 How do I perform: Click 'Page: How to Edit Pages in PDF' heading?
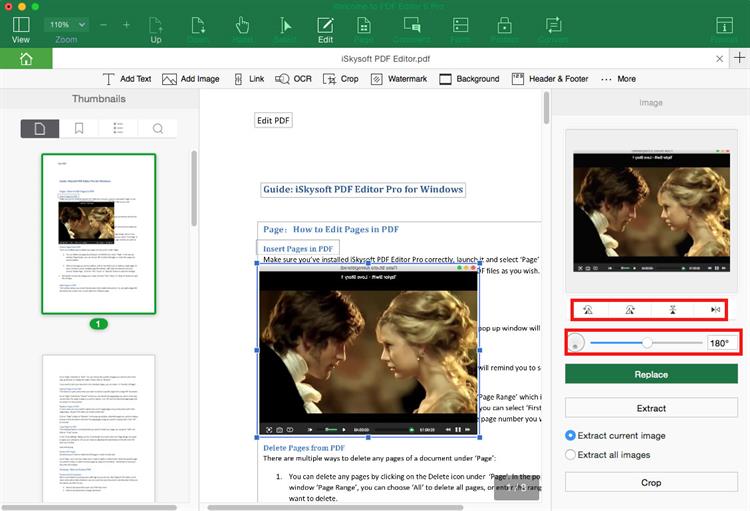331,229
